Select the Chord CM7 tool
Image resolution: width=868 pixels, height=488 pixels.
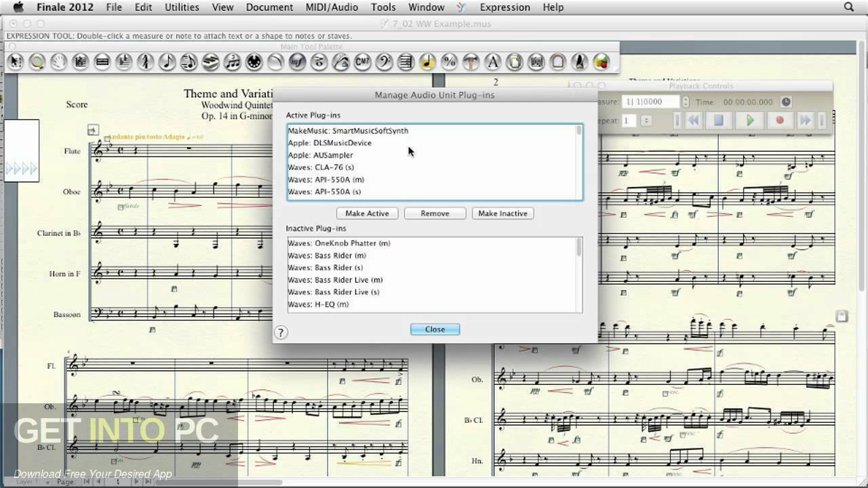tap(362, 62)
